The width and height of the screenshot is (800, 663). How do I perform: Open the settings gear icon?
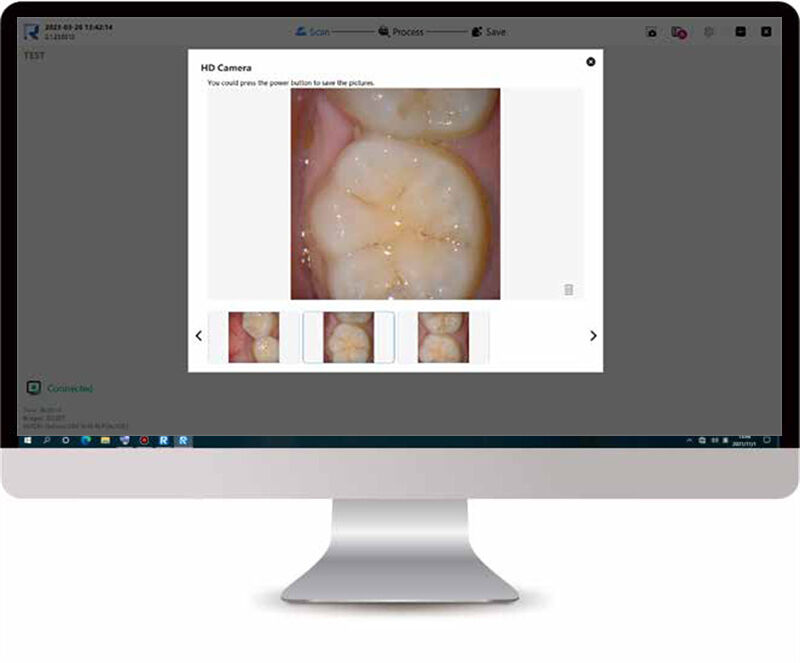[708, 32]
